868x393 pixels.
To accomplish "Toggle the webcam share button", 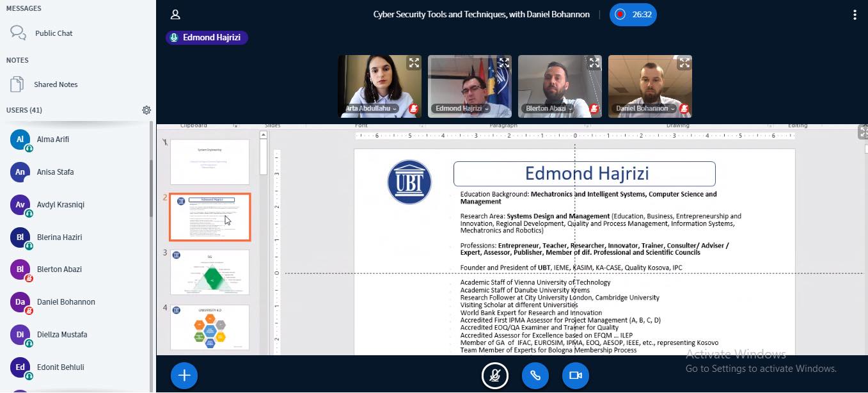I will pyautogui.click(x=576, y=376).
